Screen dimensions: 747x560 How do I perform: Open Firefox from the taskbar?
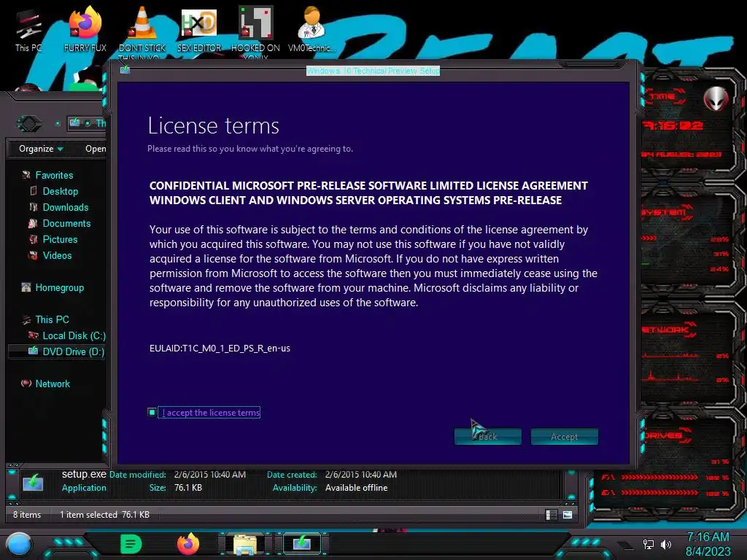point(188,544)
